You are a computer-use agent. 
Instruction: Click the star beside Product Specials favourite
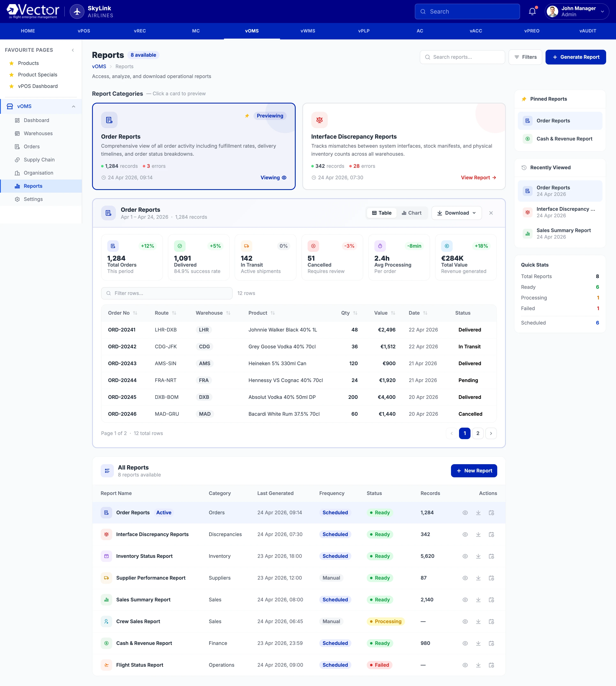click(12, 75)
